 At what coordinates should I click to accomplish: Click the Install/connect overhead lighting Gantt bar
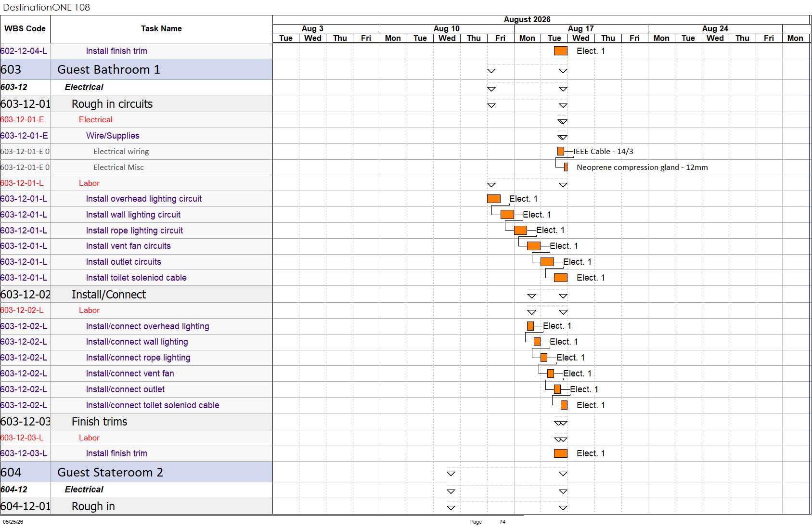(x=530, y=326)
